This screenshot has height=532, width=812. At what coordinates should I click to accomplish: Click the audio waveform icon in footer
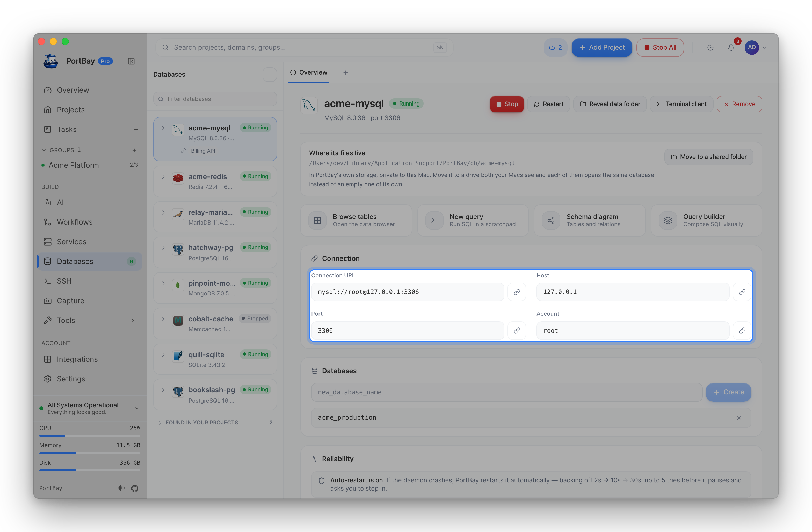[x=121, y=488]
